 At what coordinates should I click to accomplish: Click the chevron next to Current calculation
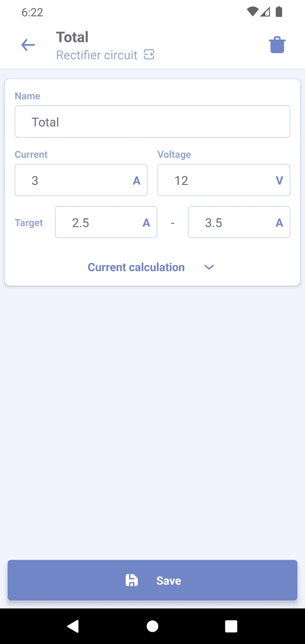pyautogui.click(x=209, y=267)
